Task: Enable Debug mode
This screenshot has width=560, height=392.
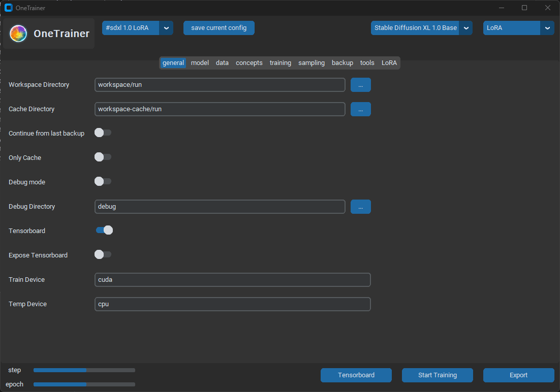Action: click(x=102, y=181)
